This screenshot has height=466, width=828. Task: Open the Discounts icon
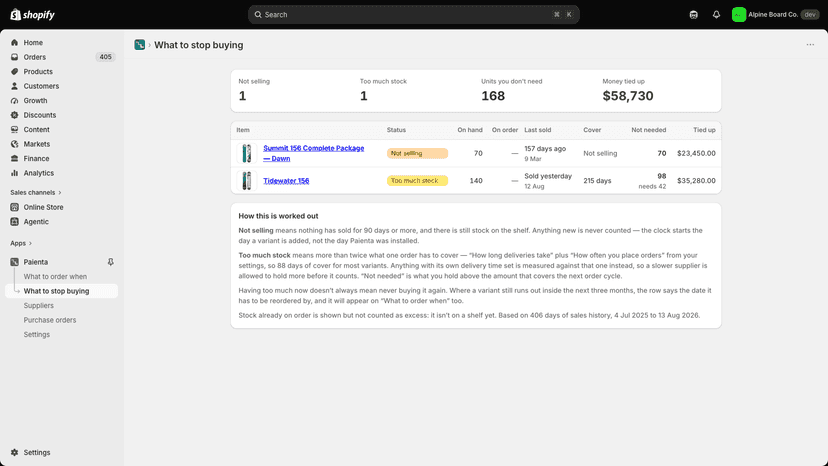coord(14,115)
